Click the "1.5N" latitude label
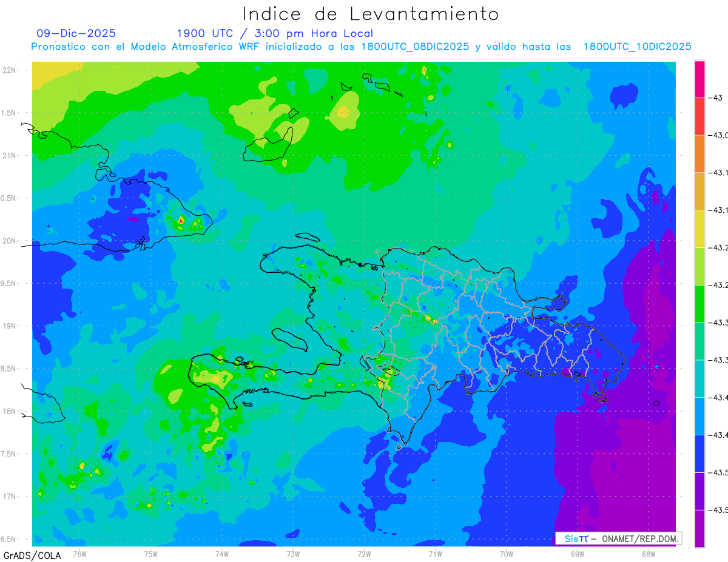Image resolution: width=728 pixels, height=562 pixels. [10, 113]
